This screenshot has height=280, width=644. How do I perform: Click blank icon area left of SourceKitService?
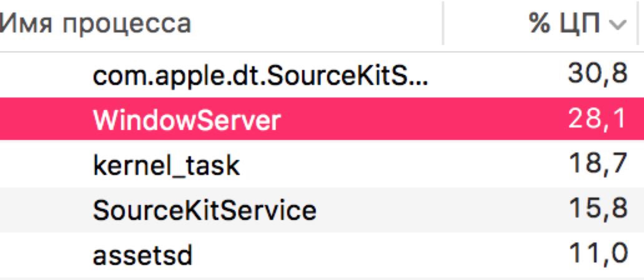(47, 210)
